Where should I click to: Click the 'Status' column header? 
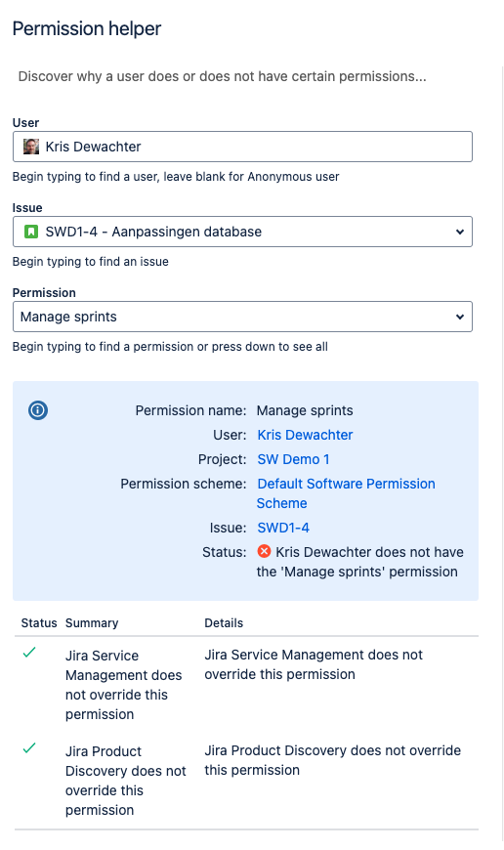click(x=39, y=623)
